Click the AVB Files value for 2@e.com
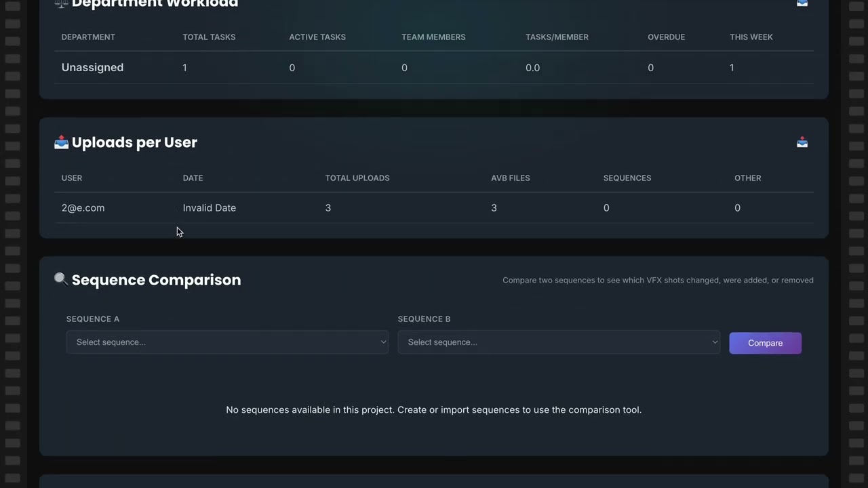868x488 pixels. point(494,208)
